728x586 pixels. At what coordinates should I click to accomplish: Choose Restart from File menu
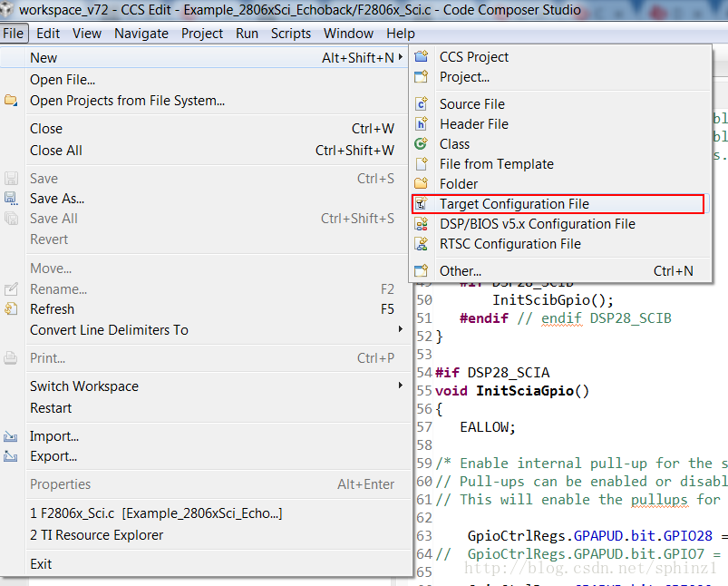[206, 408]
